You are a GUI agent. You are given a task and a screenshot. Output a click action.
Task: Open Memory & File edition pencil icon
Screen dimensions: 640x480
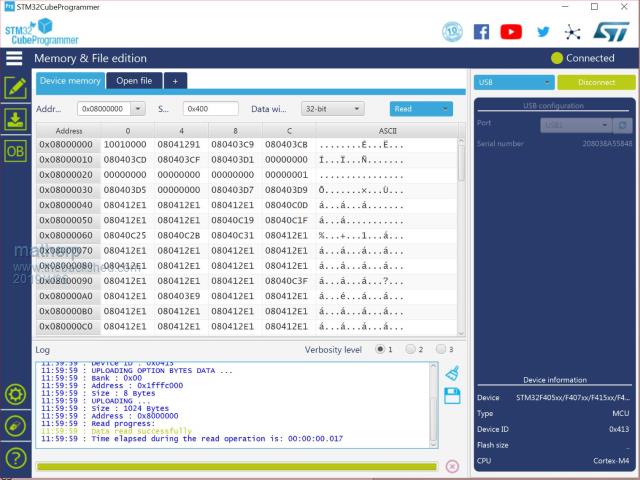pos(16,88)
